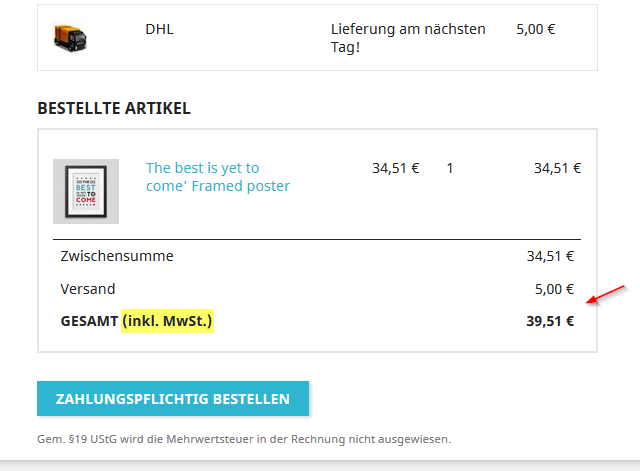Click the Versand amount in the summary
The image size is (640, 471).
[x=555, y=289]
